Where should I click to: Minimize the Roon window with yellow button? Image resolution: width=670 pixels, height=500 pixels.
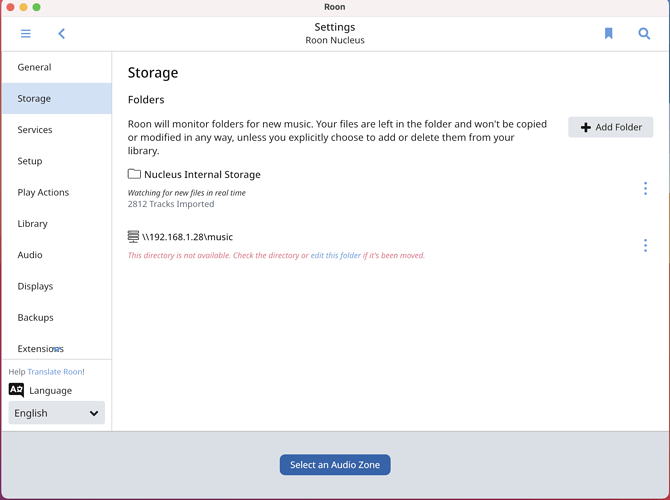(x=24, y=7)
